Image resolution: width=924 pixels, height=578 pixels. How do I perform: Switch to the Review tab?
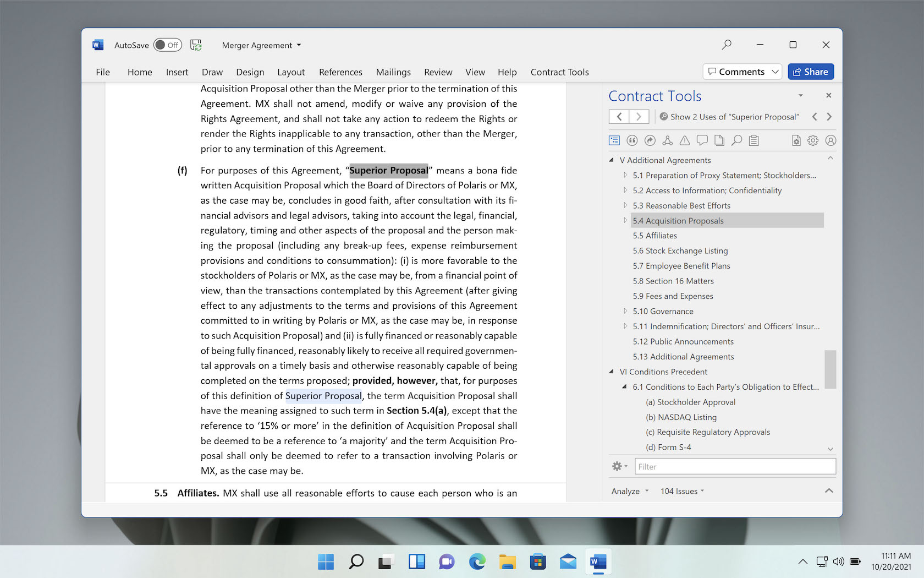pos(438,72)
